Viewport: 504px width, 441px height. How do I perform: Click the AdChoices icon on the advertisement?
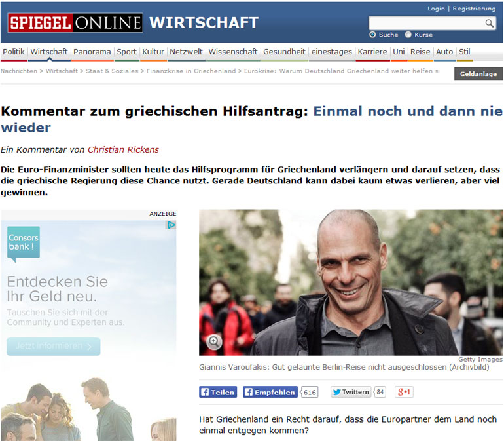tap(171, 225)
